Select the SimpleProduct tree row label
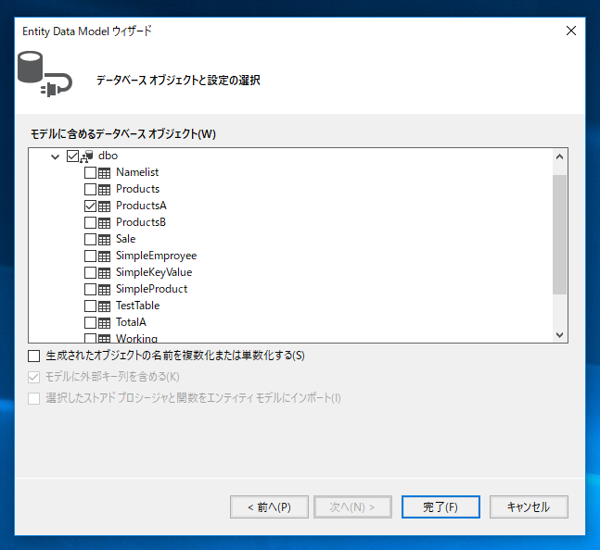Image resolution: width=600 pixels, height=550 pixels. [x=152, y=289]
